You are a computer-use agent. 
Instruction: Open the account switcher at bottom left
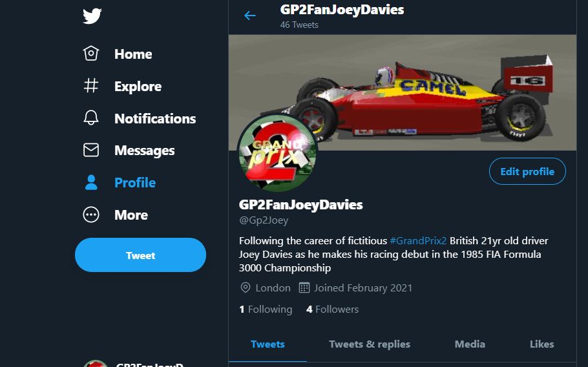coord(139,363)
